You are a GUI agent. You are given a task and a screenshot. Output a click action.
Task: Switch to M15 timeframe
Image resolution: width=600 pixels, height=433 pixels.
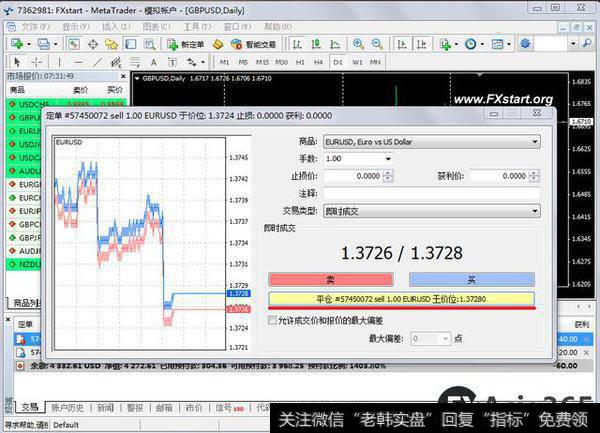click(262, 62)
